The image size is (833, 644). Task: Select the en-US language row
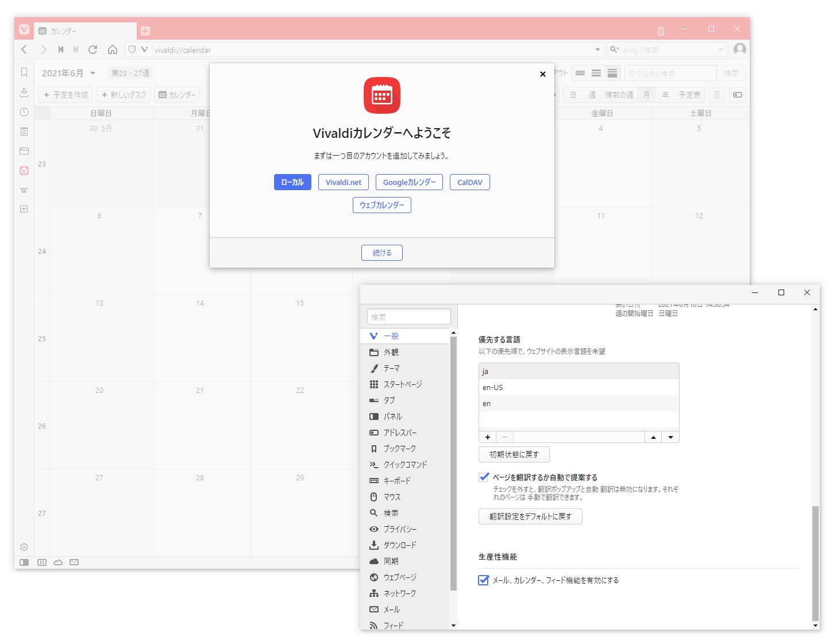[x=579, y=388]
